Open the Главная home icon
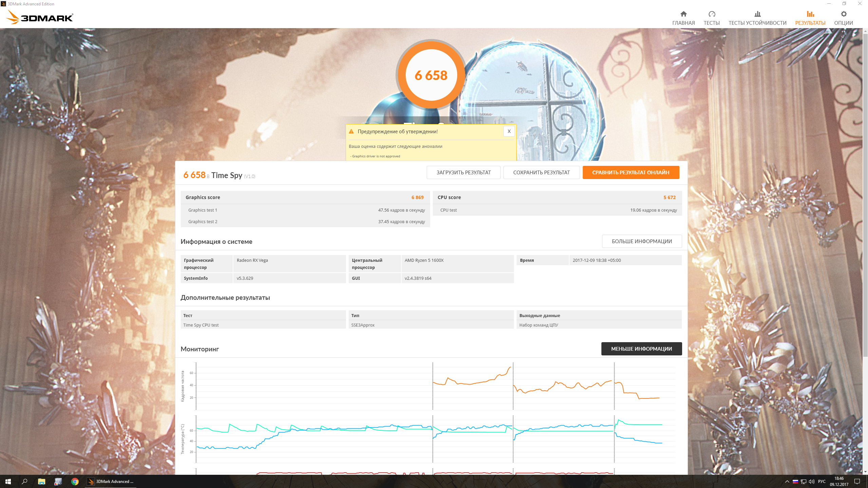 pos(683,14)
